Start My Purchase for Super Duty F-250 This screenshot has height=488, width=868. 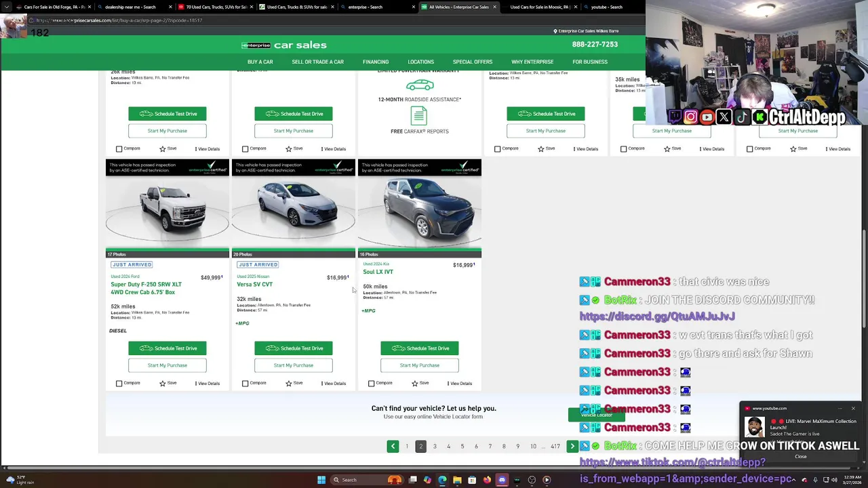click(167, 365)
